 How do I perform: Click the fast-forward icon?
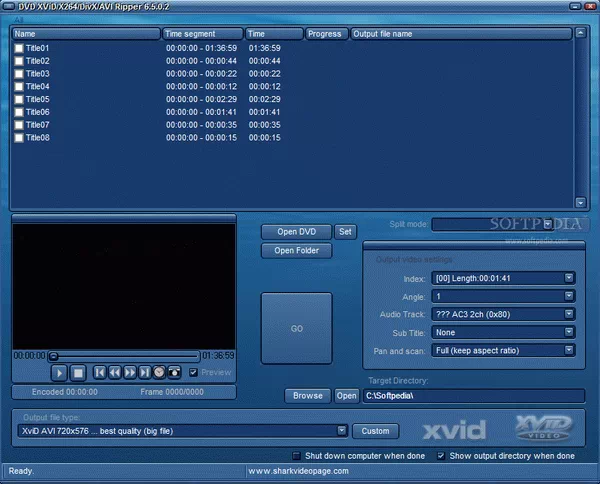coord(130,372)
